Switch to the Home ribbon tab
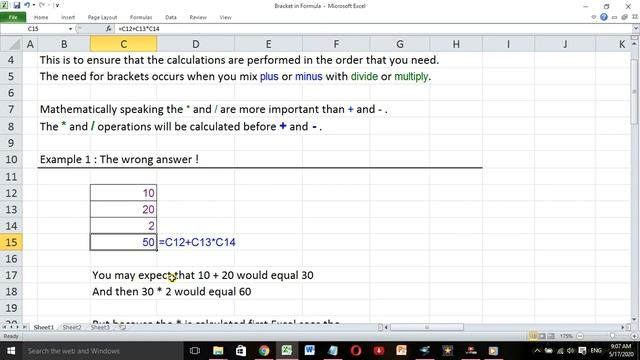 tap(41, 17)
